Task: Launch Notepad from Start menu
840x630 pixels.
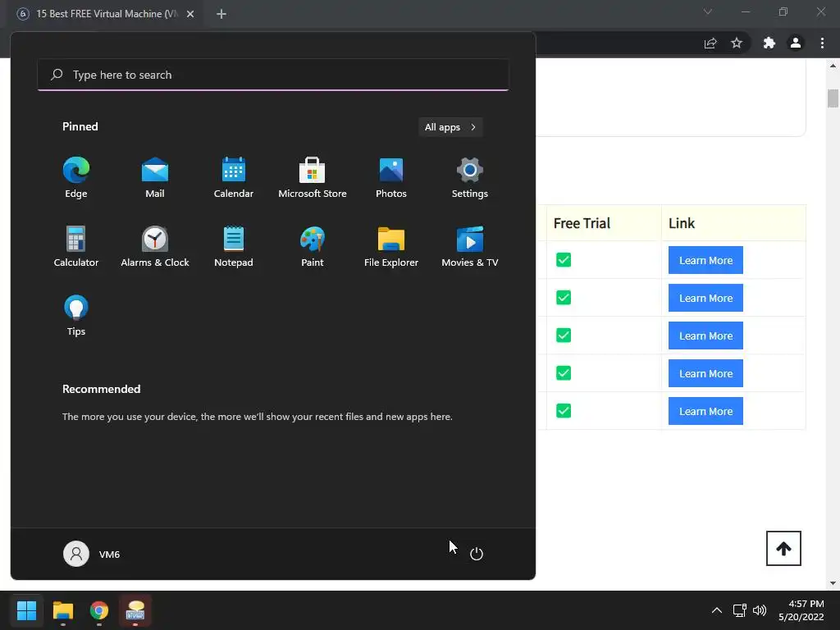Action: point(234,247)
